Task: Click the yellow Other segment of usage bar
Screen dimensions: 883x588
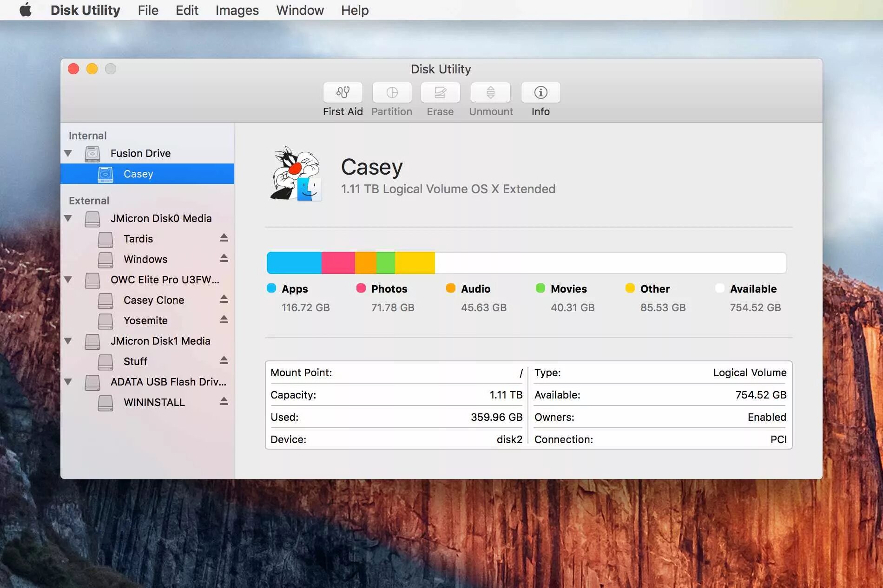Action: click(415, 263)
